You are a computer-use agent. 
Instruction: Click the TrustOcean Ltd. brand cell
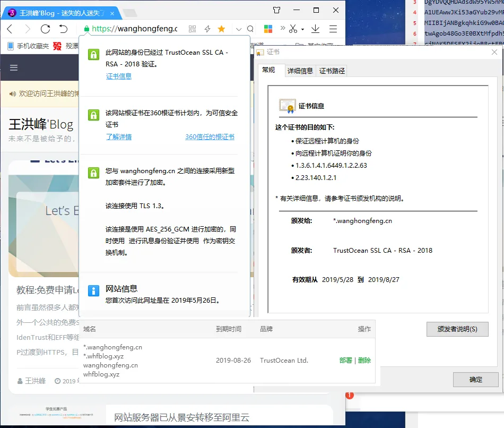pos(284,361)
